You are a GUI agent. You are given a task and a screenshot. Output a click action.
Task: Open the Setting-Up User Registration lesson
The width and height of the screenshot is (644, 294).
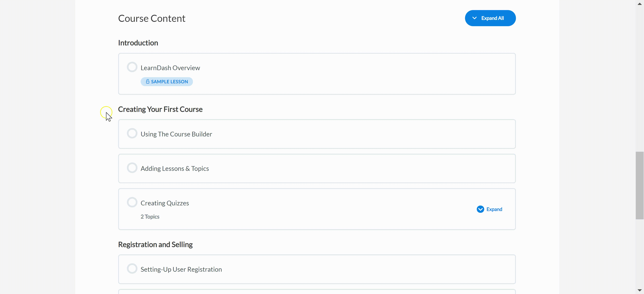coord(181,269)
